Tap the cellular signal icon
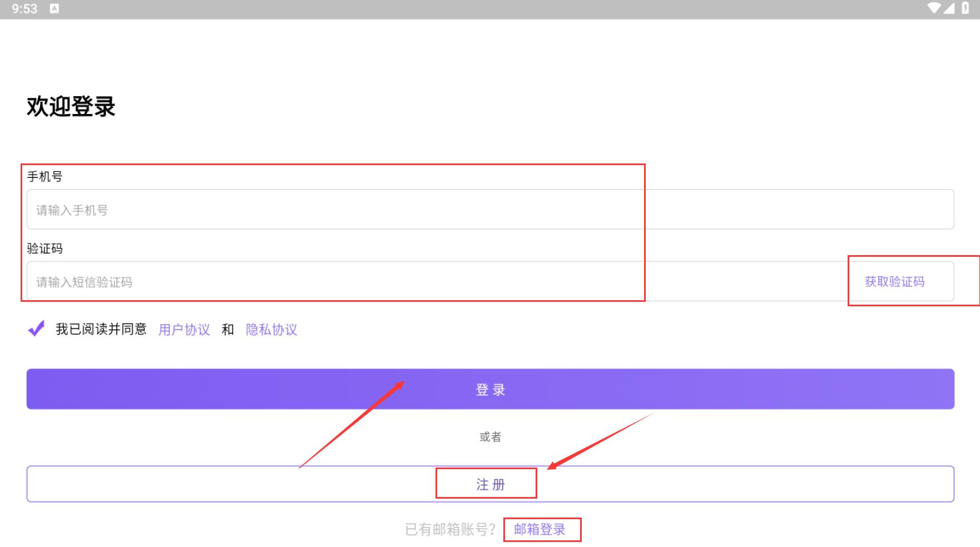Screen dimensions: 980x547 click(x=949, y=8)
